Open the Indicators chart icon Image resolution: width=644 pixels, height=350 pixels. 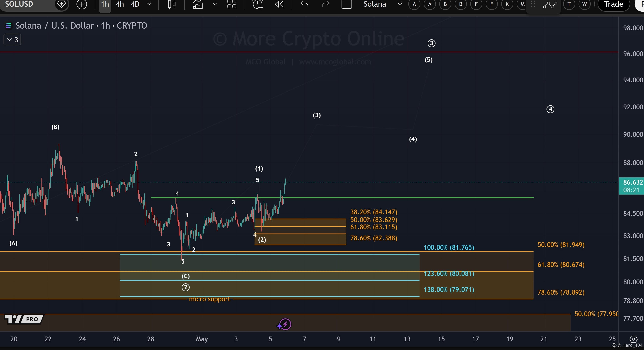point(198,4)
